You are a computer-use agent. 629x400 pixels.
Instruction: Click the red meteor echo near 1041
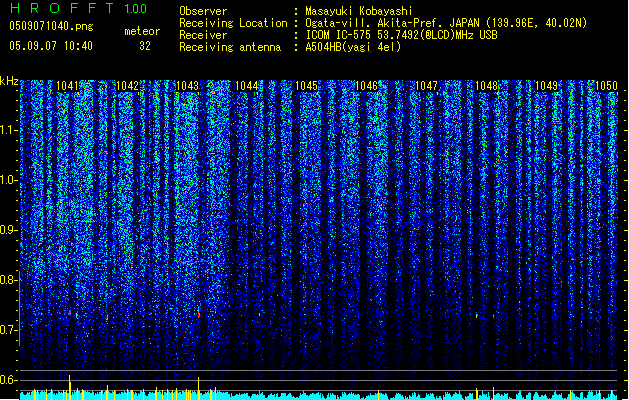click(70, 312)
